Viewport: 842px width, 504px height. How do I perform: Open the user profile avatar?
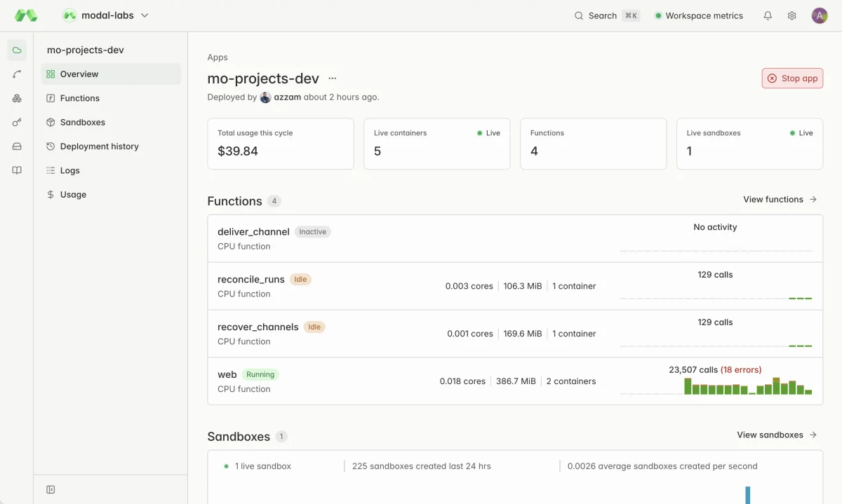pos(820,15)
